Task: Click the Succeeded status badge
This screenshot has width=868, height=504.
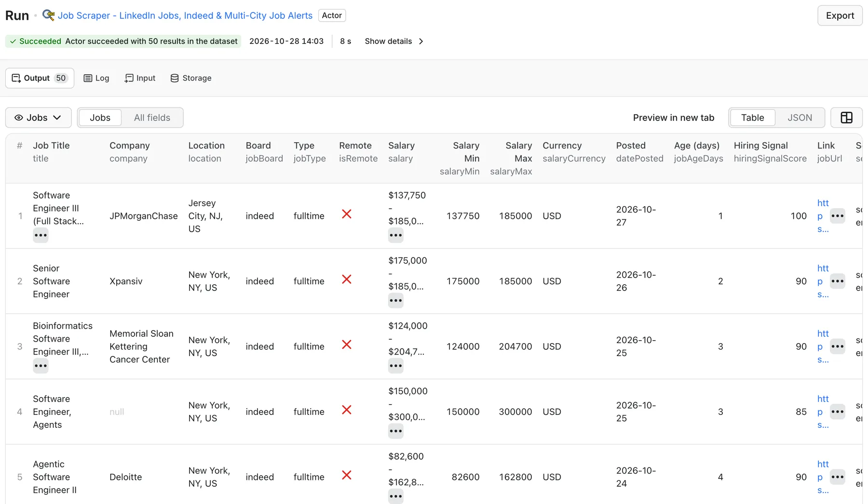Action: coord(123,41)
